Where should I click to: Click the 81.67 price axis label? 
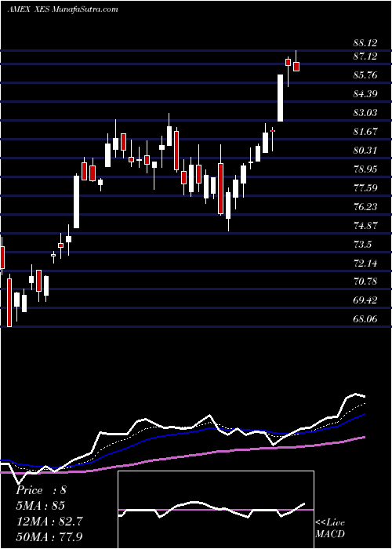[365, 132]
